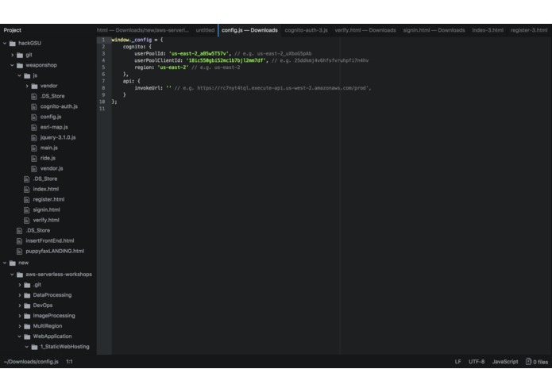Viewport: 552px width, 392px height.
Task: Click the DataProcessing folder icon
Action: [27, 295]
